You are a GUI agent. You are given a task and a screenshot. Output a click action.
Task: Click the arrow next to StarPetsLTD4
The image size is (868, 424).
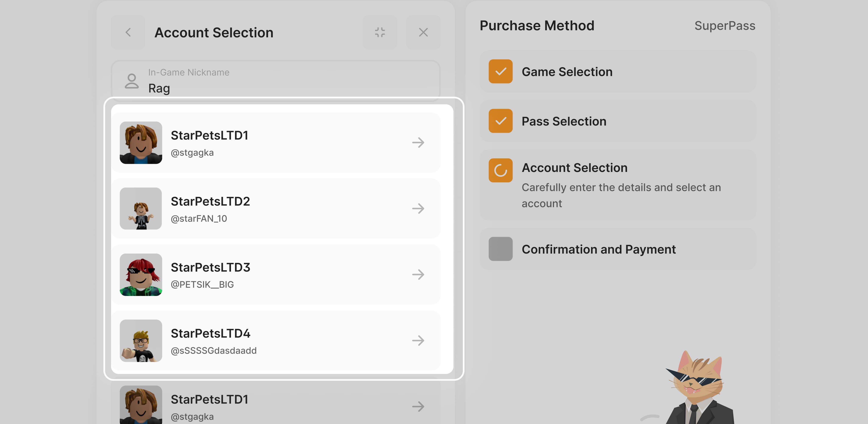tap(418, 341)
